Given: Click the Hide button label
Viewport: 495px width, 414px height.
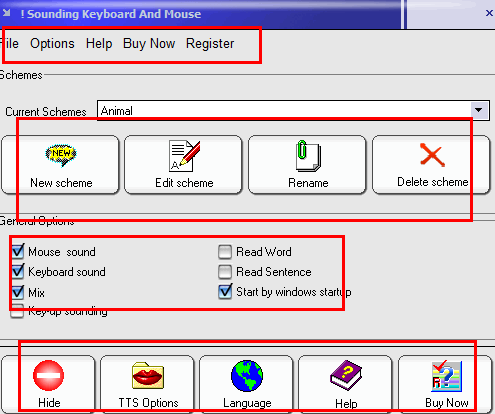Looking at the screenshot, I should [49, 403].
